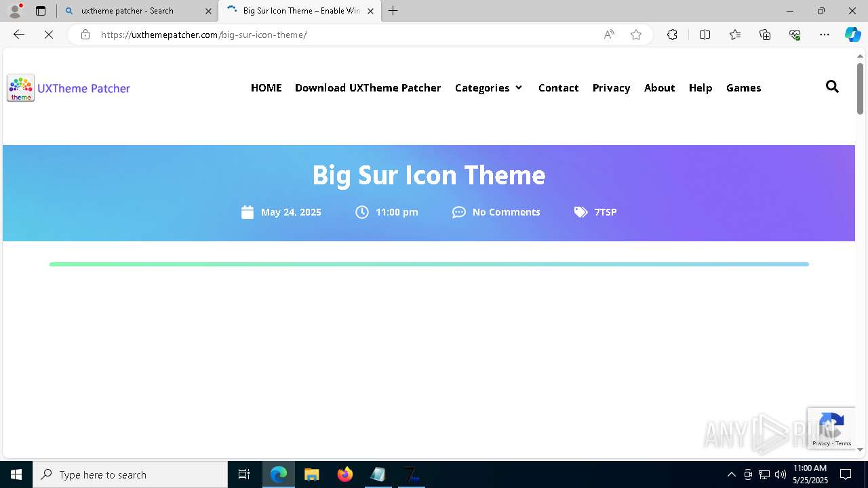Open the website search magnifier
The width and height of the screenshot is (868, 488).
[x=832, y=87]
